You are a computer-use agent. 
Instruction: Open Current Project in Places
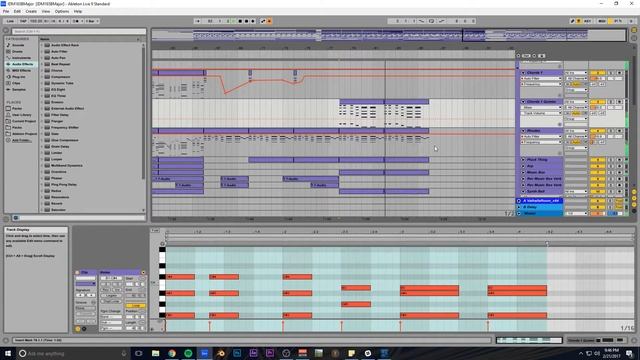24,121
